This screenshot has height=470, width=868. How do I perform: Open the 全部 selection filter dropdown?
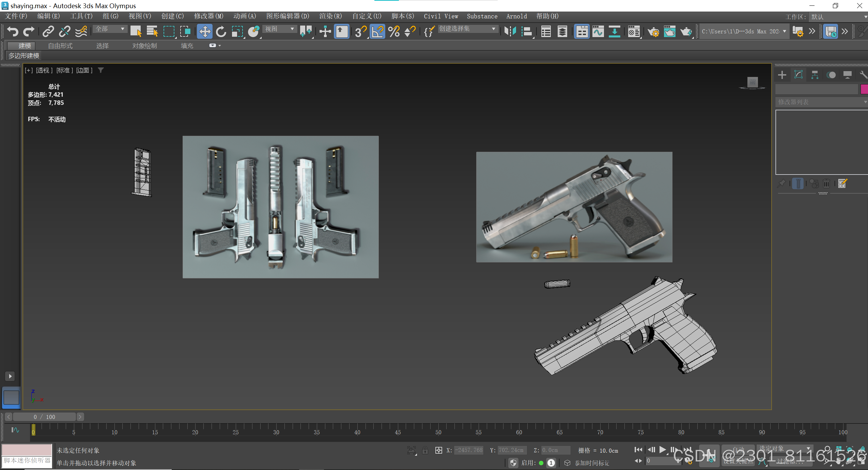110,29
